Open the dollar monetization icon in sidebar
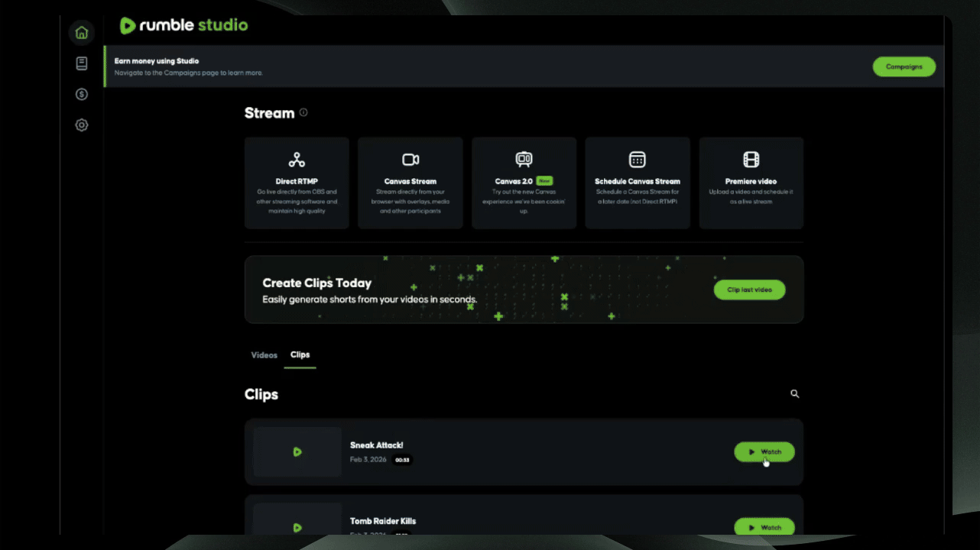The height and width of the screenshot is (550, 980). pos(82,94)
